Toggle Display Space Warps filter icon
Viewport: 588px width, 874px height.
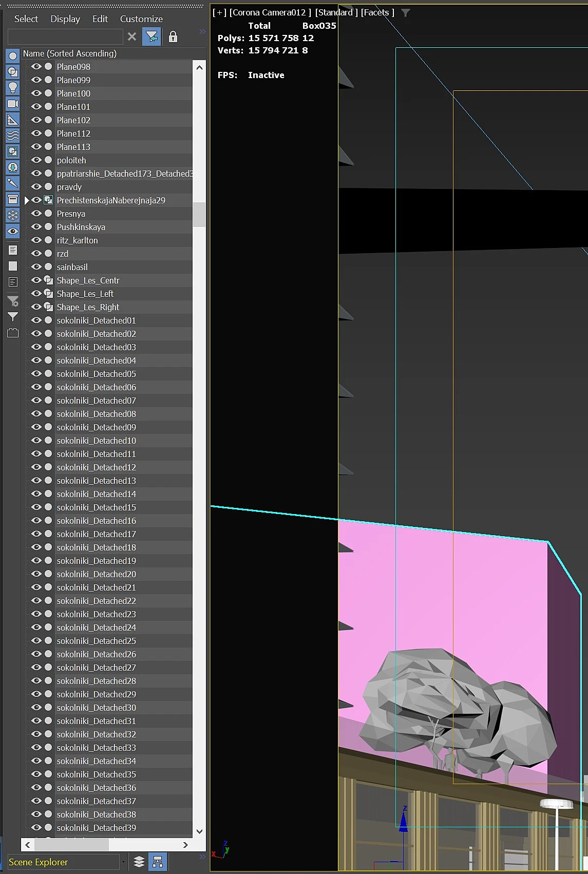13,136
